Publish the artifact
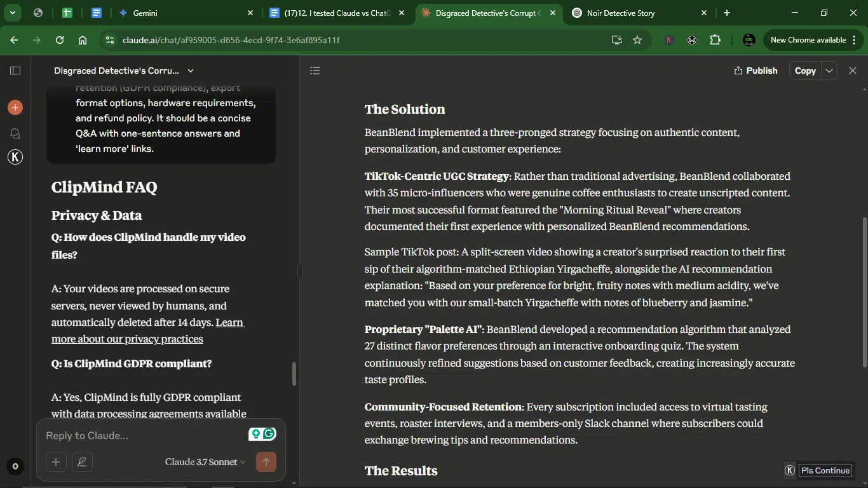This screenshot has width=868, height=488. coord(756,71)
